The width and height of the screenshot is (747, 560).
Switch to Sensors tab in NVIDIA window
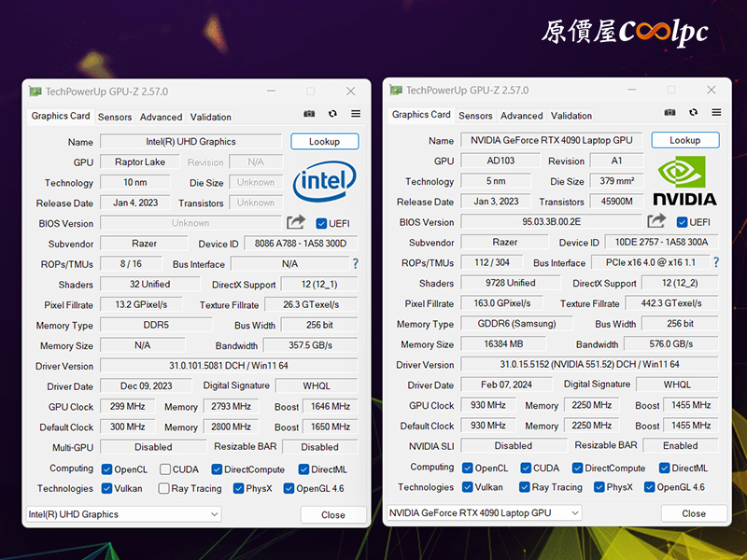pos(475,115)
